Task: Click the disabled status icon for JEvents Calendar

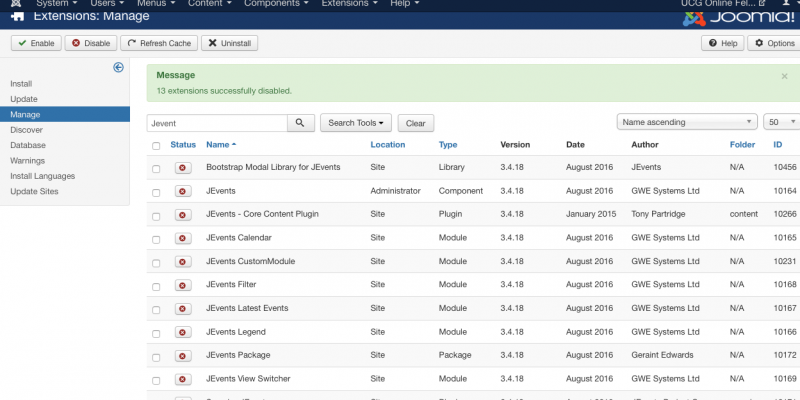Action: (x=183, y=238)
